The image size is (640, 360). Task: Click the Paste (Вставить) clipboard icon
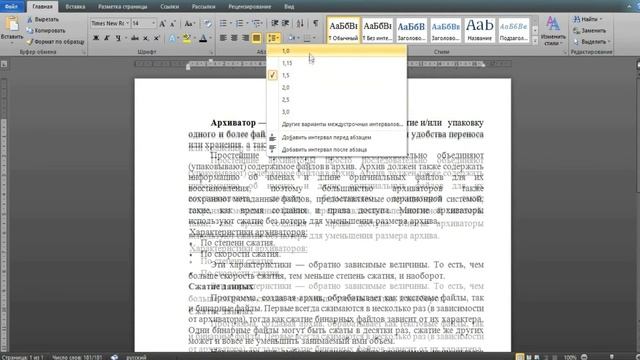coord(12,24)
